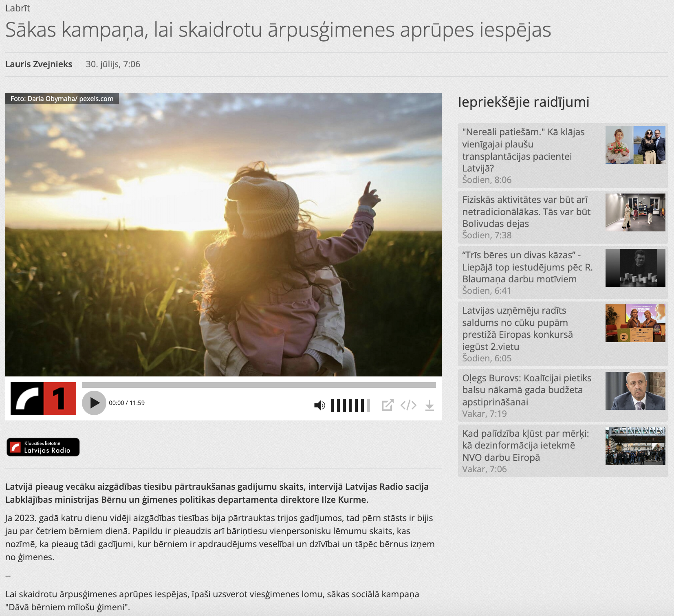
Task: Open the embed code icon
Action: [409, 405]
